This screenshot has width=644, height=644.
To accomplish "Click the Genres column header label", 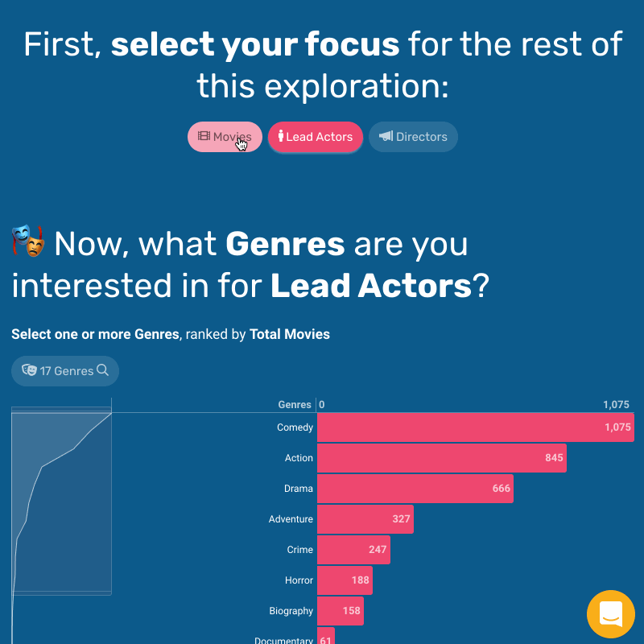I will 295,405.
